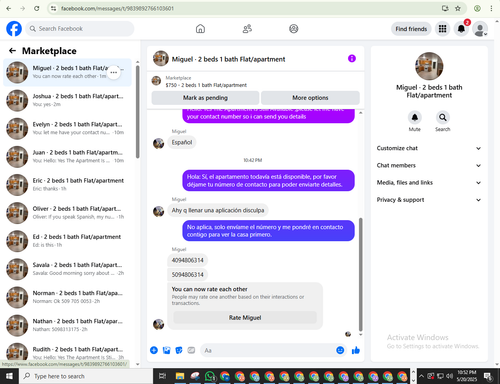The width and height of the screenshot is (500, 384).
Task: Open Juan's apartment conversation
Action: [x=67, y=156]
